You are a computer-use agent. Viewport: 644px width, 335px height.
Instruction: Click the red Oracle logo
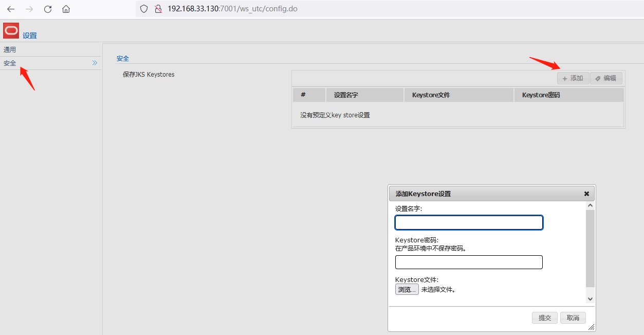pos(11,31)
